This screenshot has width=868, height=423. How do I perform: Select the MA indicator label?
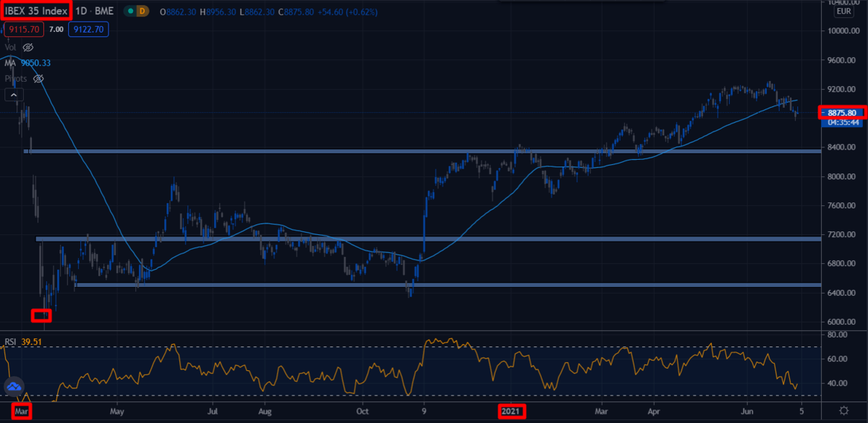pyautogui.click(x=11, y=63)
